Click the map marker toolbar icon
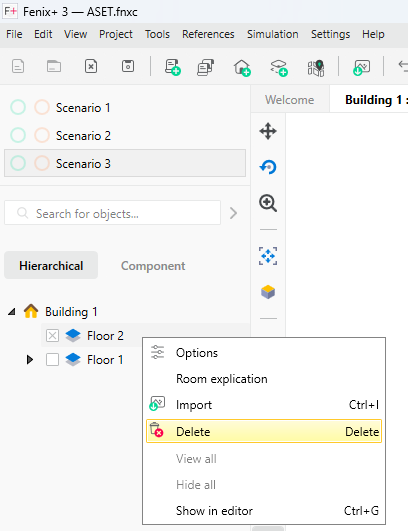 [316, 68]
